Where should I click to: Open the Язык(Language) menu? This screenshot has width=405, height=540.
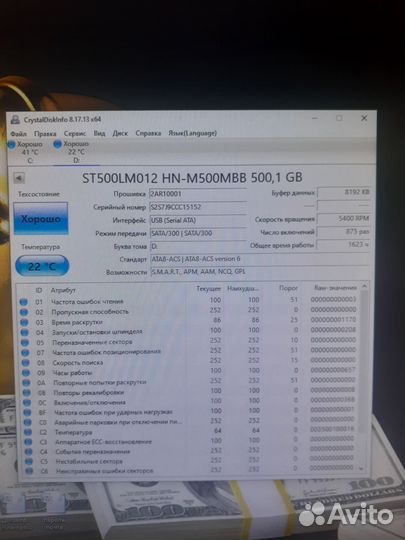tap(192, 133)
